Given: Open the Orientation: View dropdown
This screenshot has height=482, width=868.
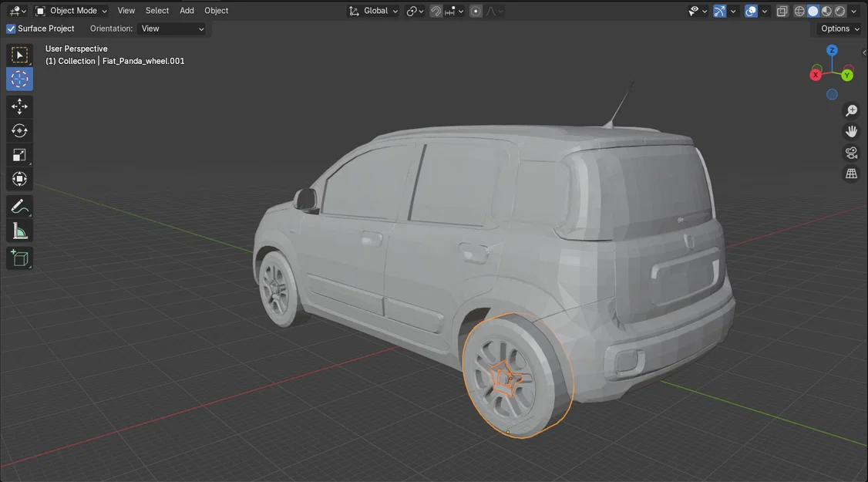Looking at the screenshot, I should tap(171, 29).
